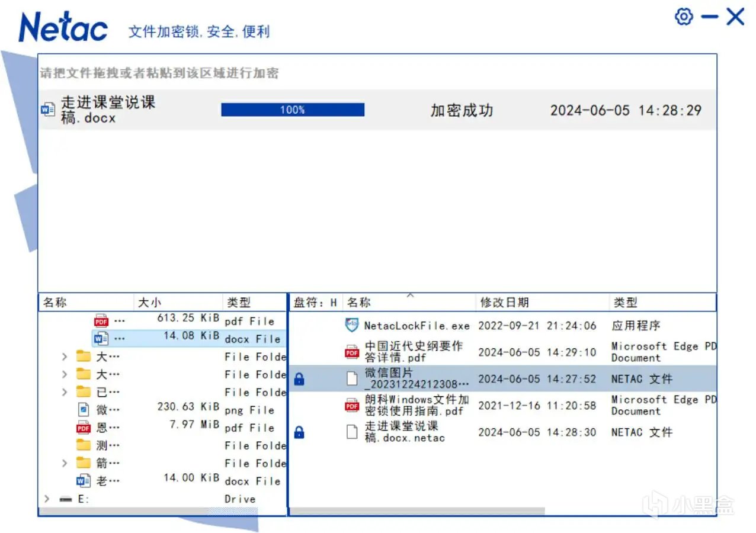Click file icon of 微信图片_20231224212308
This screenshot has width=756, height=533.
tap(352, 378)
